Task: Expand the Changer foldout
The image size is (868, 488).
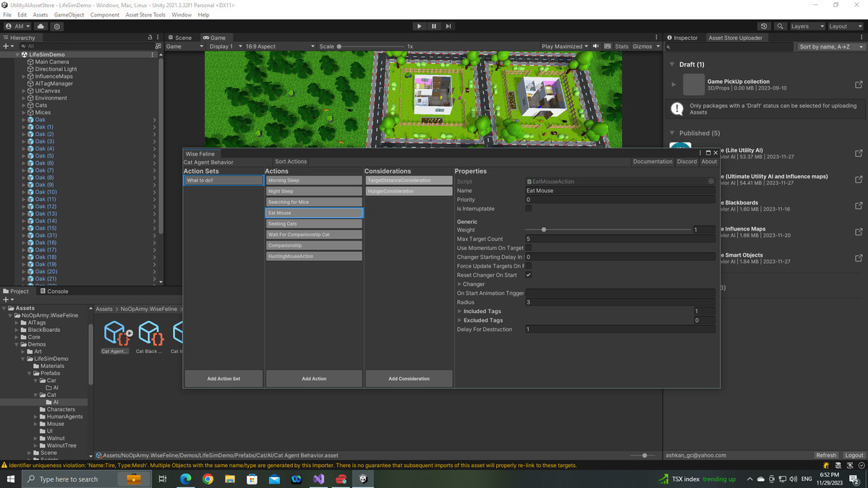Action: tap(459, 284)
